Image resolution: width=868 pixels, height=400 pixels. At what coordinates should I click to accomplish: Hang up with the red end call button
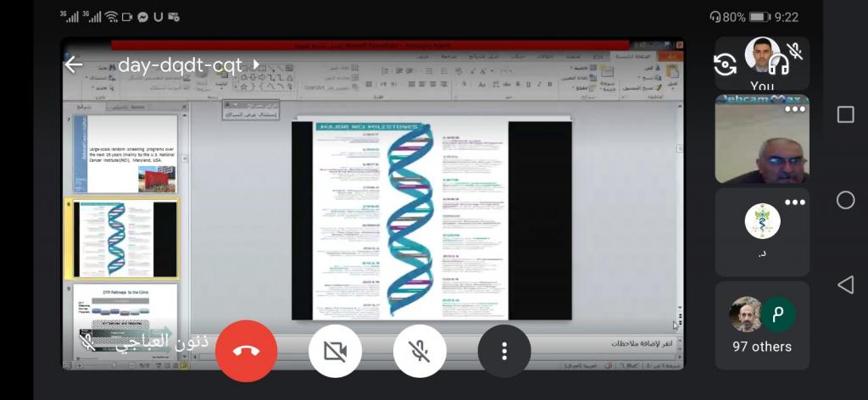coord(247,351)
